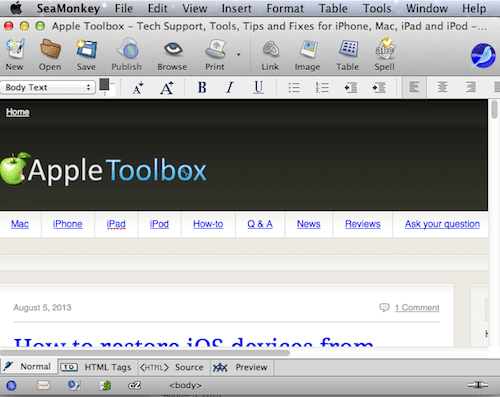Viewport: 500px width, 397px height.
Task: Insert a hyperlink with the Link icon
Action: [x=271, y=49]
